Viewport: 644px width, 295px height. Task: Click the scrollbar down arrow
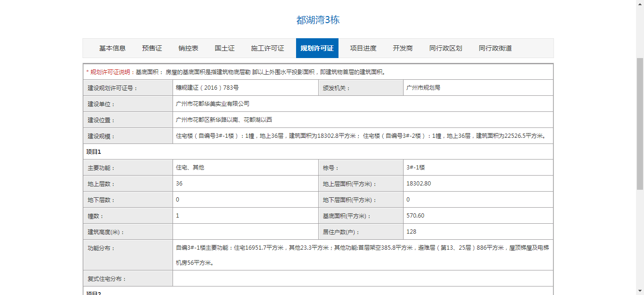640,291
